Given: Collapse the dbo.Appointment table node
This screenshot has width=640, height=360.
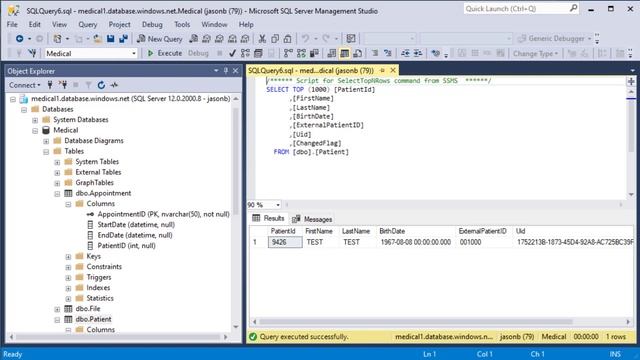Looking at the screenshot, I should (57, 193).
